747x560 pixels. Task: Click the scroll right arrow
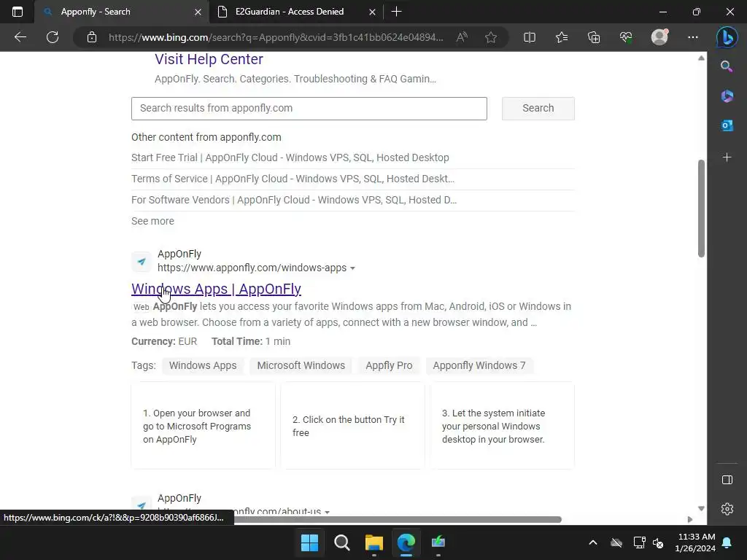tap(689, 519)
